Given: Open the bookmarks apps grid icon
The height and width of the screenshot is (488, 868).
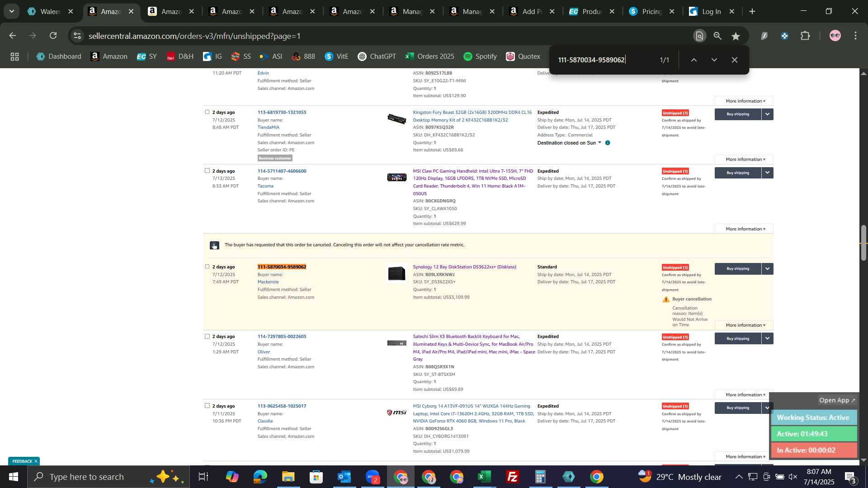Looking at the screenshot, I should [x=14, y=56].
